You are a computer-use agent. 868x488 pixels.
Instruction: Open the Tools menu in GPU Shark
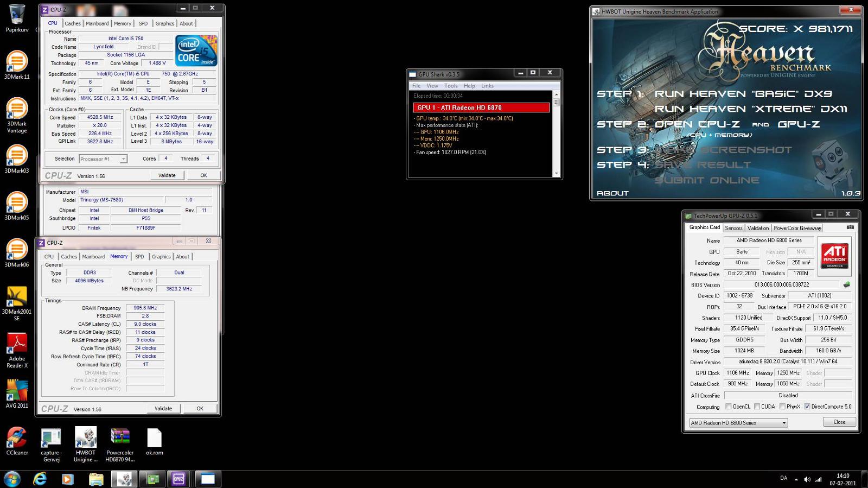[451, 86]
